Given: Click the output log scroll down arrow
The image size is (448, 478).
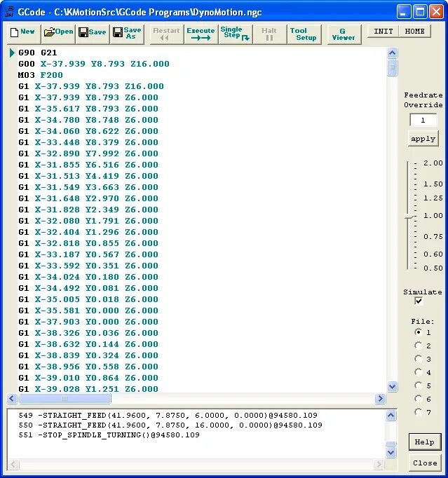Looking at the screenshot, I should coord(391,452).
